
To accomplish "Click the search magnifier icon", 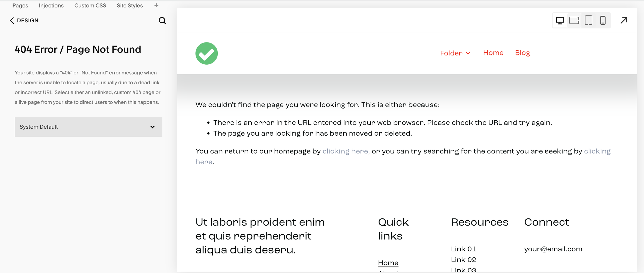I will pyautogui.click(x=162, y=21).
